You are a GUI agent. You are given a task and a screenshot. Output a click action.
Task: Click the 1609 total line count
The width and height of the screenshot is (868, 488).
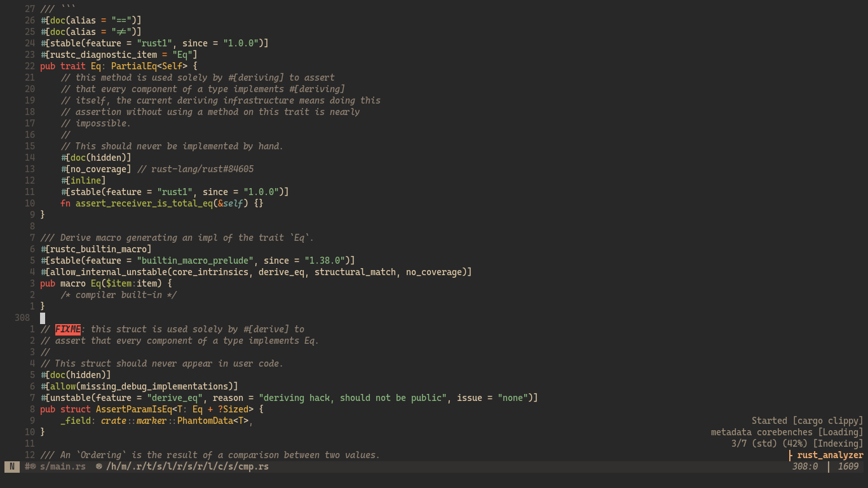coord(848,466)
